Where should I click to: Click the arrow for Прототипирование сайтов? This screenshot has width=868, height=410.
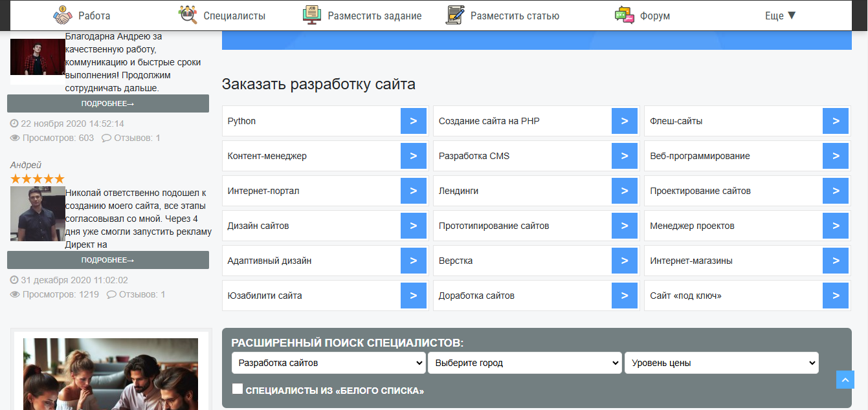pyautogui.click(x=625, y=226)
